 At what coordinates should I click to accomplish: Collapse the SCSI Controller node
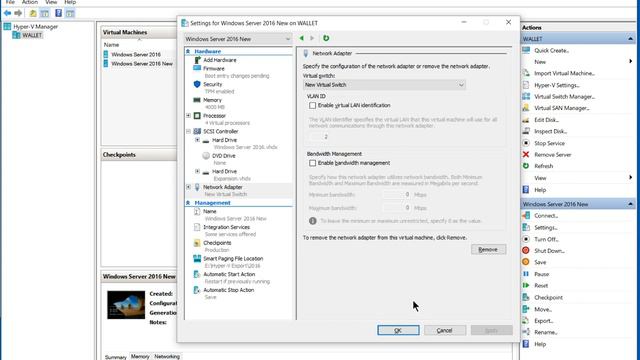point(189,131)
